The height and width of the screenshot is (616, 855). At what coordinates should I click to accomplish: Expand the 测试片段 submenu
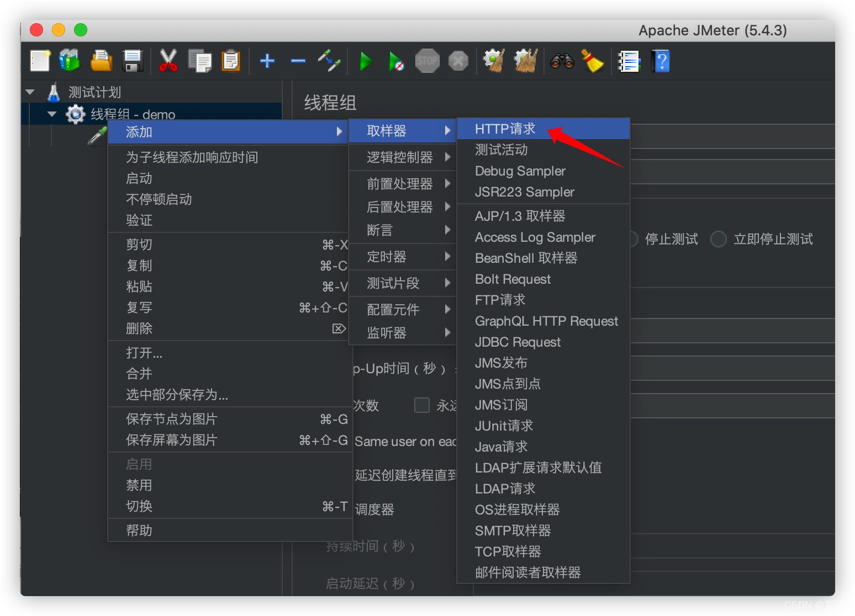[x=402, y=283]
